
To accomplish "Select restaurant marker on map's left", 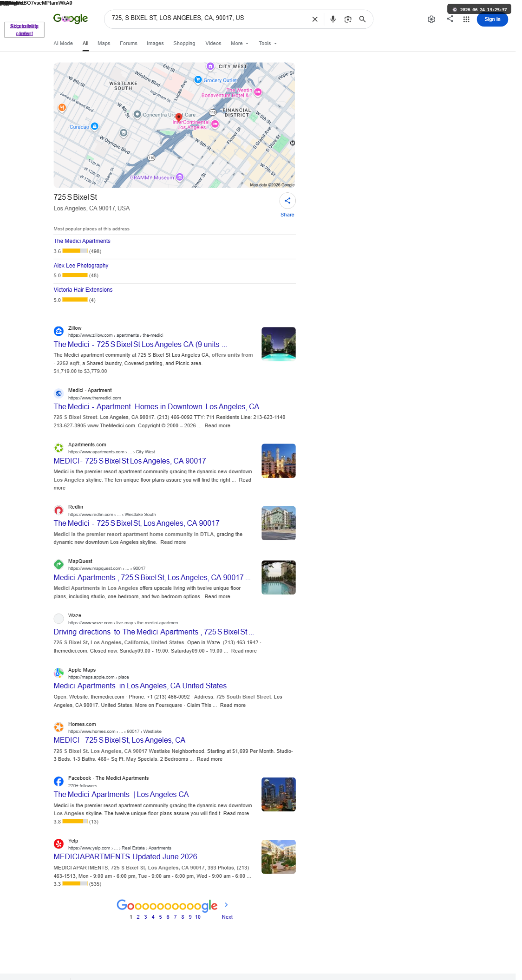I will (x=62, y=107).
